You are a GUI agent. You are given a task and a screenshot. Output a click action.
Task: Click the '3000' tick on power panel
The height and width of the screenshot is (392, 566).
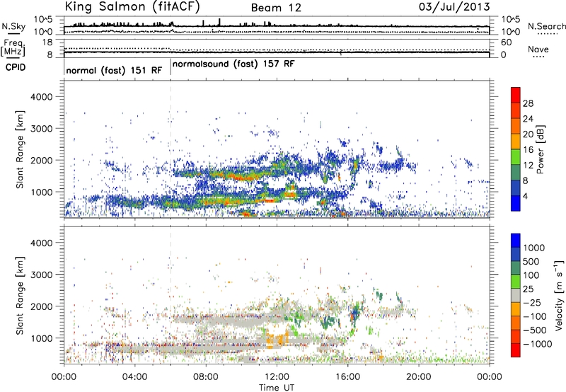[41, 129]
